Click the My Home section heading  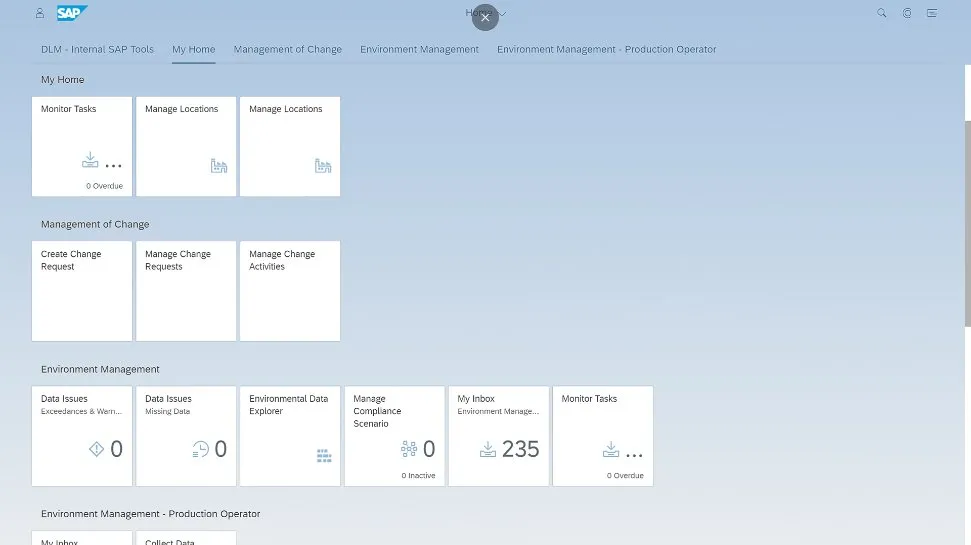(x=63, y=79)
